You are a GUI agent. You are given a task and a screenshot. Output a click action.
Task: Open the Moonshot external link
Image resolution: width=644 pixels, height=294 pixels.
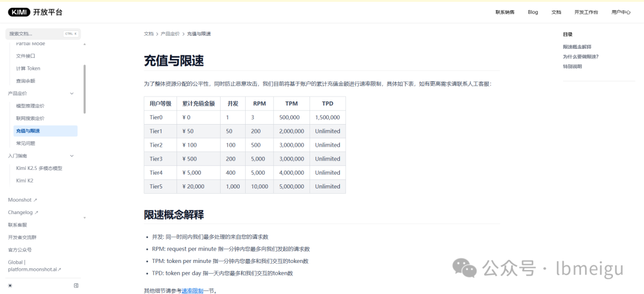pos(23,200)
